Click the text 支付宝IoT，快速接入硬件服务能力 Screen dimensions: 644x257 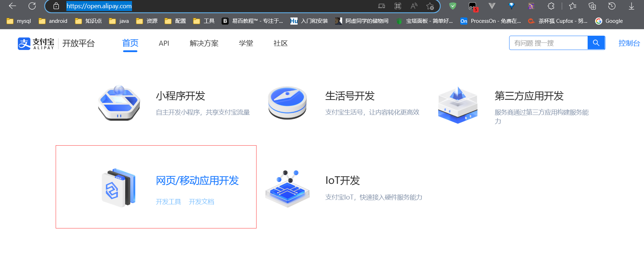(x=374, y=197)
